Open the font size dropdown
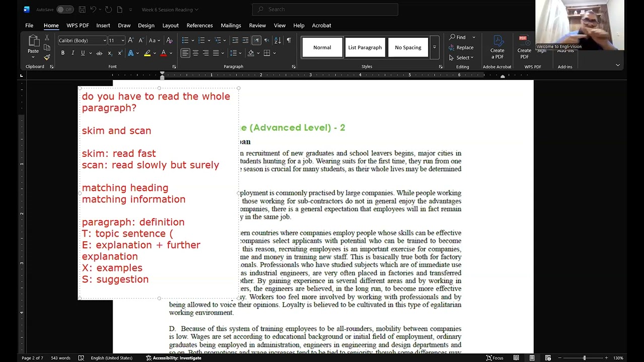This screenshot has width=644, height=362. tap(123, 40)
